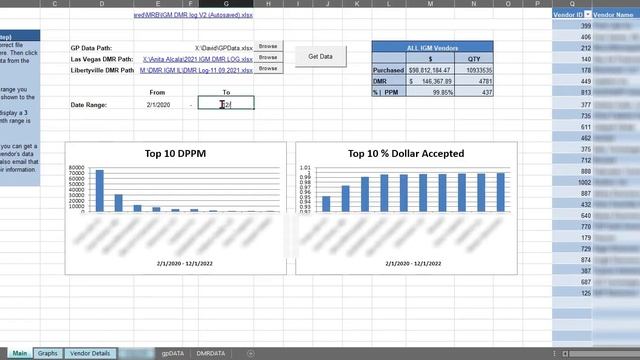Select the gpDATA sheet tab
The image size is (640, 360).
point(173,353)
